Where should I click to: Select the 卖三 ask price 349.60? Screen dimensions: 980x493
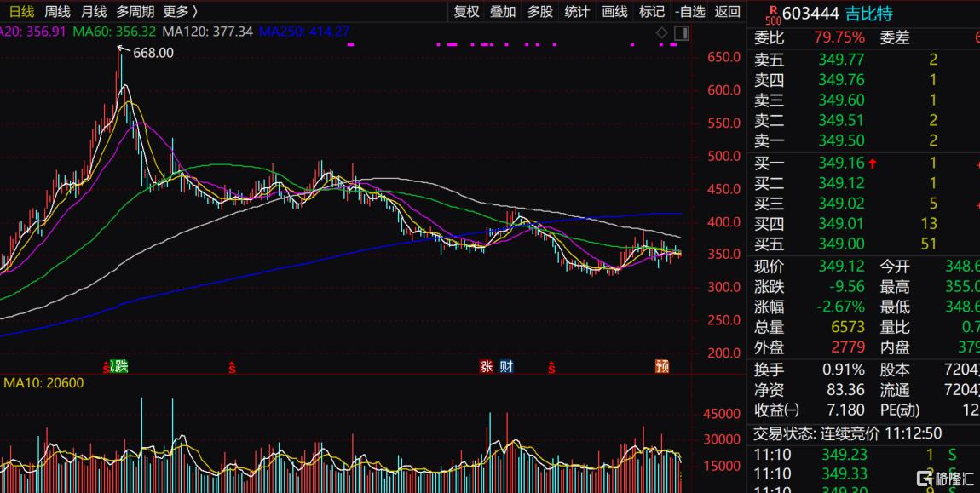tap(841, 100)
